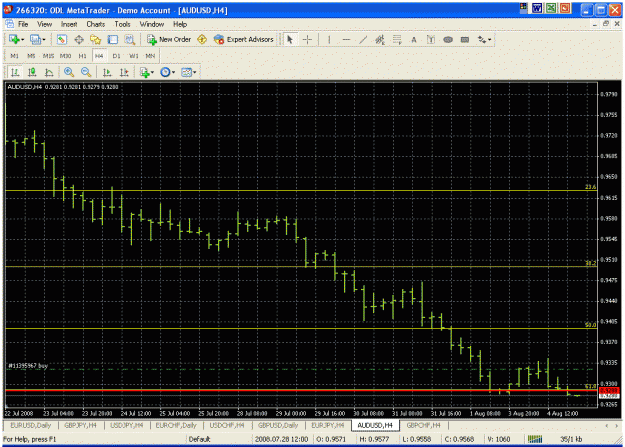Click the yellow diamond MetaEditor icon
The image size is (625, 447).
click(202, 39)
